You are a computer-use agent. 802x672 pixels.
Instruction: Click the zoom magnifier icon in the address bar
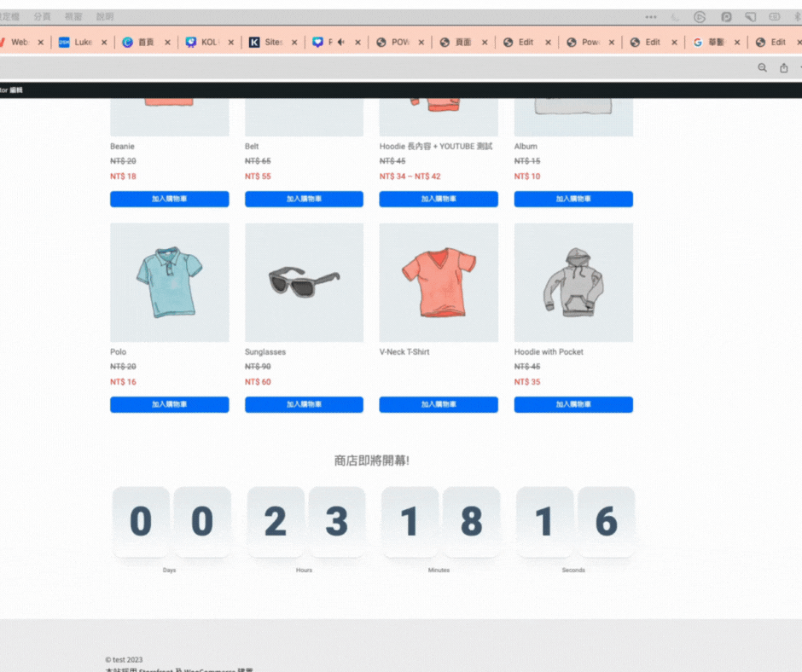tap(763, 68)
